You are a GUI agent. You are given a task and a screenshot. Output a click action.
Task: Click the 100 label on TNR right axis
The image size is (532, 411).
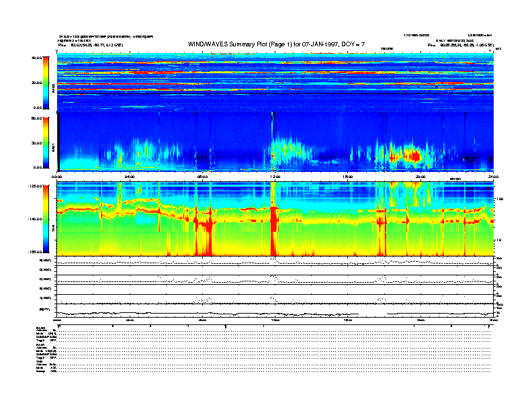(500, 199)
